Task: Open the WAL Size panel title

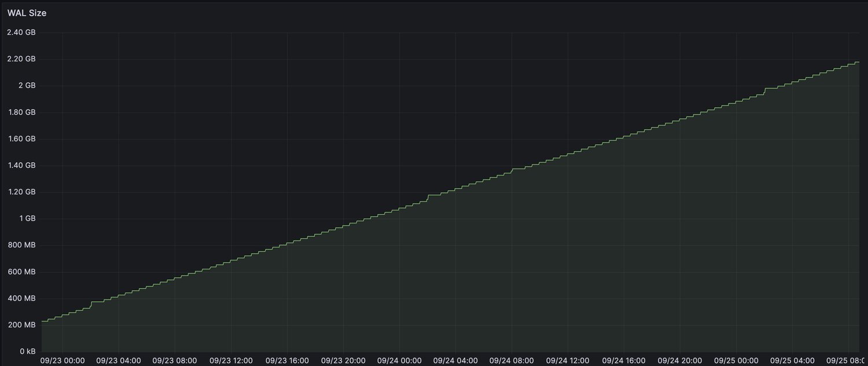Action: point(27,13)
